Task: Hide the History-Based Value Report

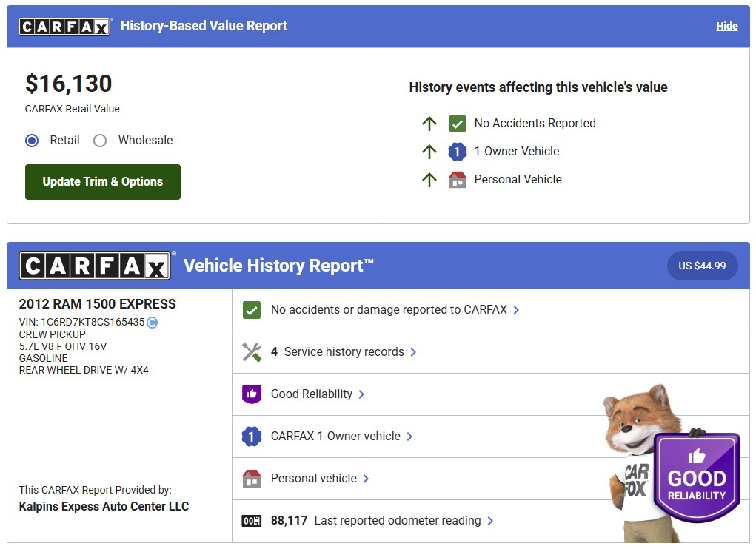Action: (726, 26)
